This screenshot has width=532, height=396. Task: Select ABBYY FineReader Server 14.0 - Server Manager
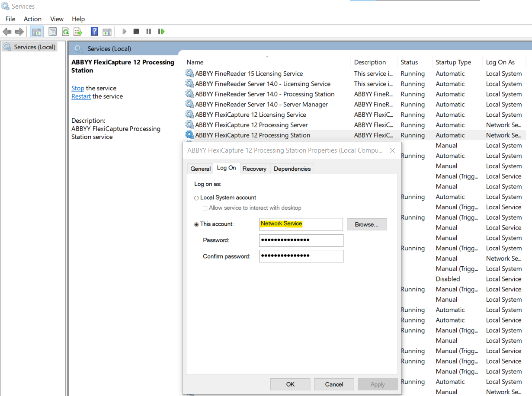(355, 104)
